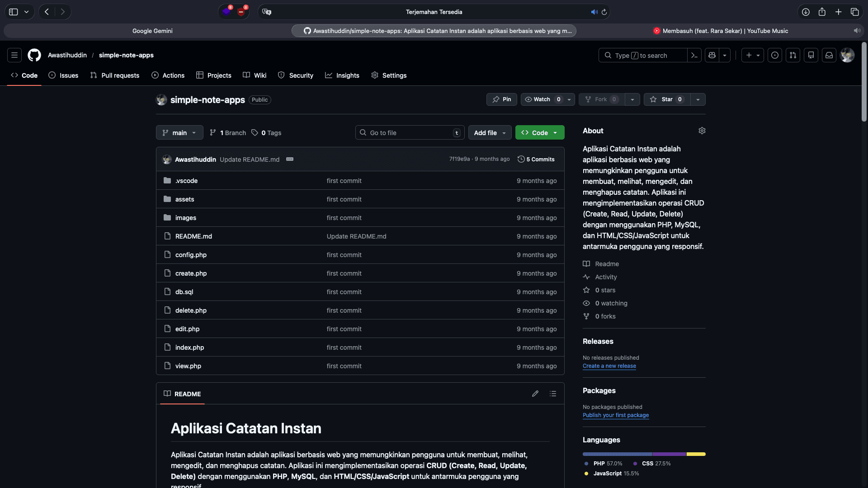
Task: View the 5 Commits history
Action: pyautogui.click(x=536, y=159)
